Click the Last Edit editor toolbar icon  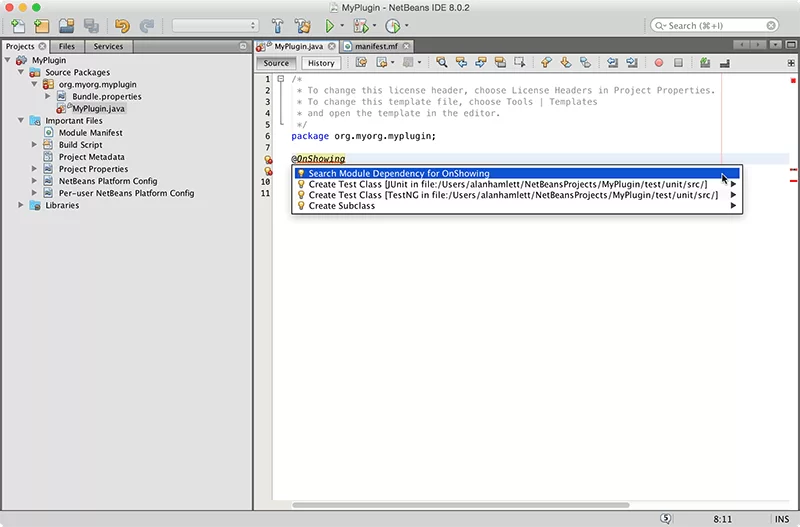pos(361,63)
